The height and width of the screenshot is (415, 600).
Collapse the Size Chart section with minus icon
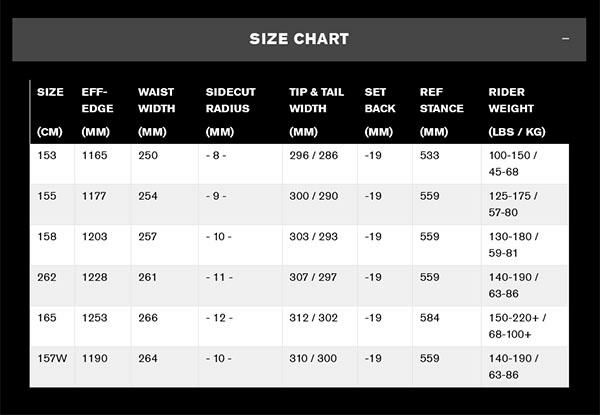point(566,39)
